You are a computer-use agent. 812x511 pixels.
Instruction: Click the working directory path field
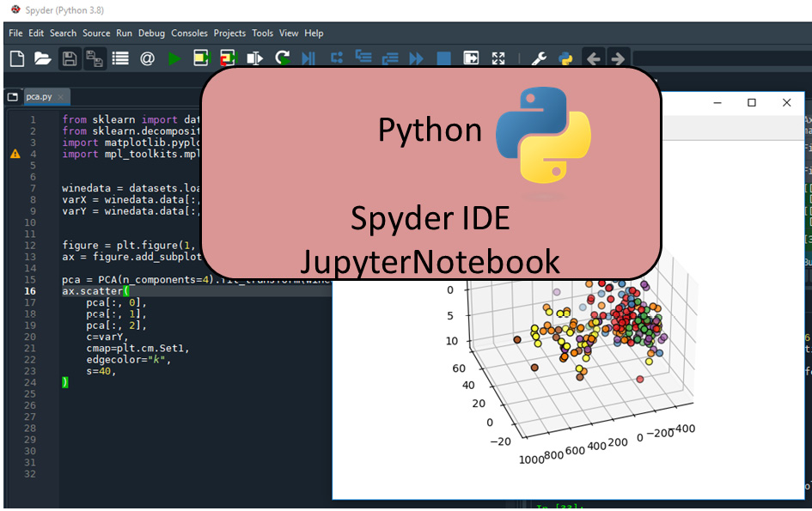(722, 58)
